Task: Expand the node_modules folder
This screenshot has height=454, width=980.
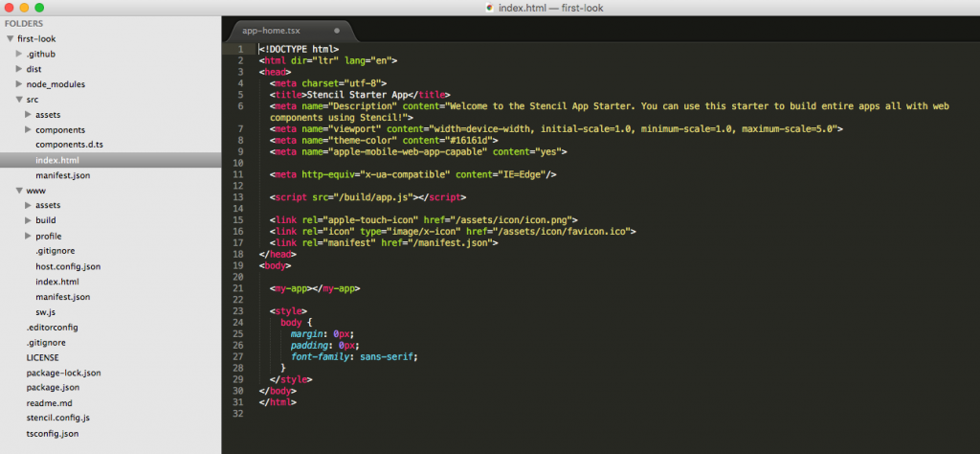Action: pyautogui.click(x=18, y=84)
